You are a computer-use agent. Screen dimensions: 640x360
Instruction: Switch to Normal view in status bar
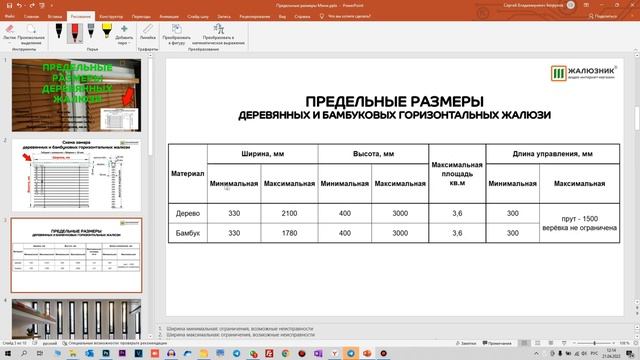click(524, 343)
